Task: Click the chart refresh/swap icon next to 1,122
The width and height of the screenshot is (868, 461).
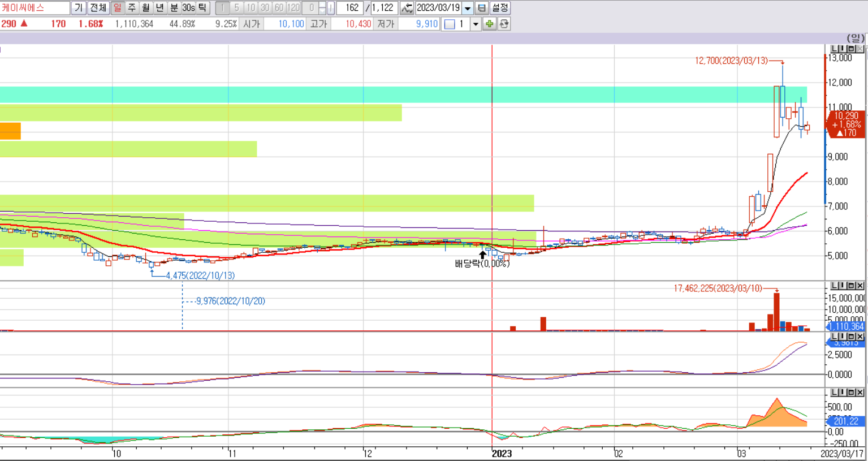Action: coord(407,8)
